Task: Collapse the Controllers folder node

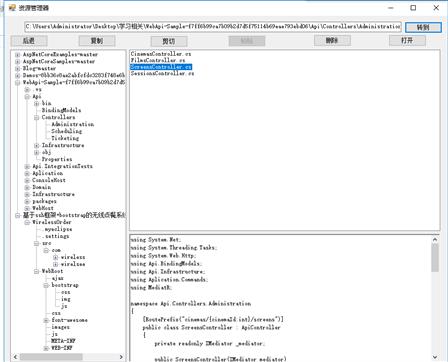Action: [x=37, y=117]
